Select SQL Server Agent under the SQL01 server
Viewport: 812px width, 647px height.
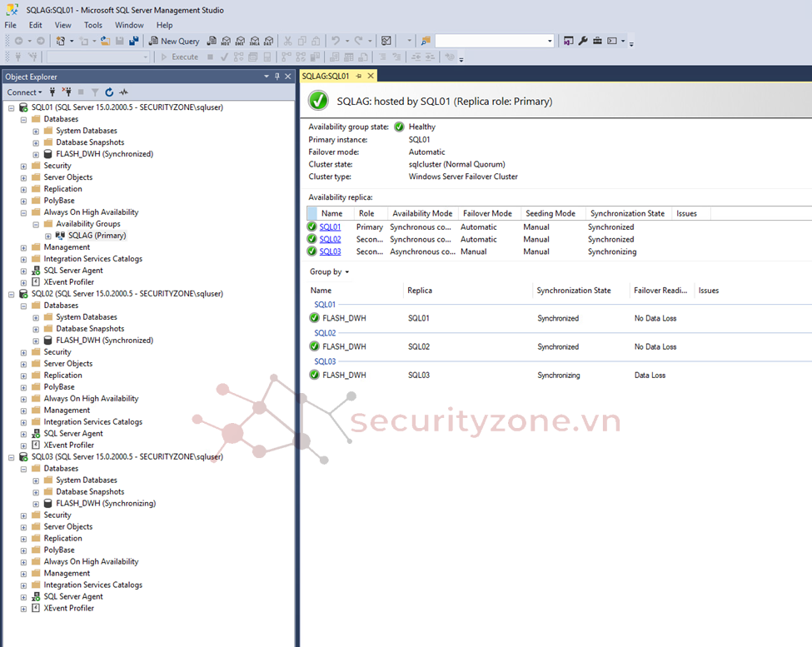coord(73,271)
